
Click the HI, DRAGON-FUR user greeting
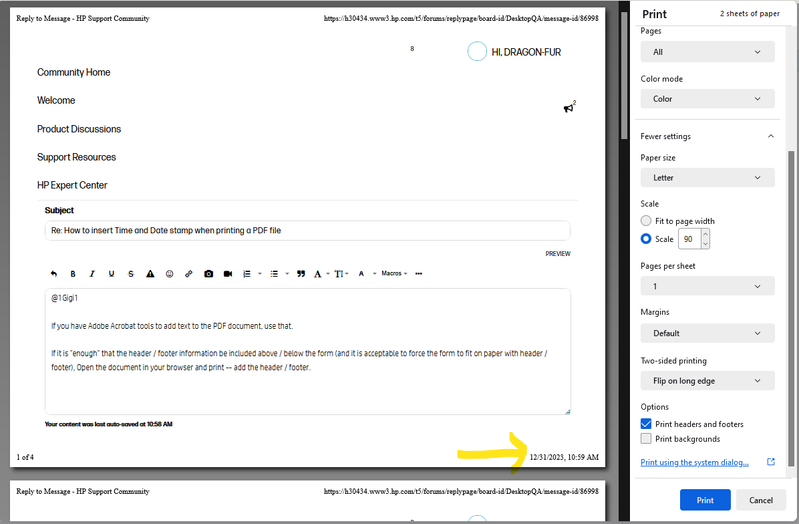pyautogui.click(x=526, y=52)
